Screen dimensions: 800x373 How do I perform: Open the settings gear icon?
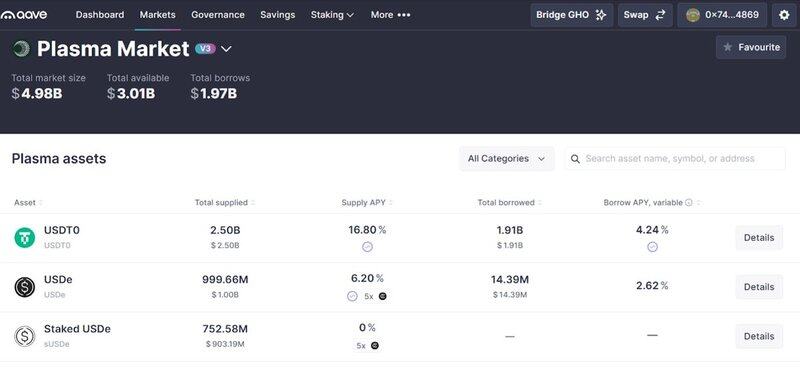coord(784,15)
